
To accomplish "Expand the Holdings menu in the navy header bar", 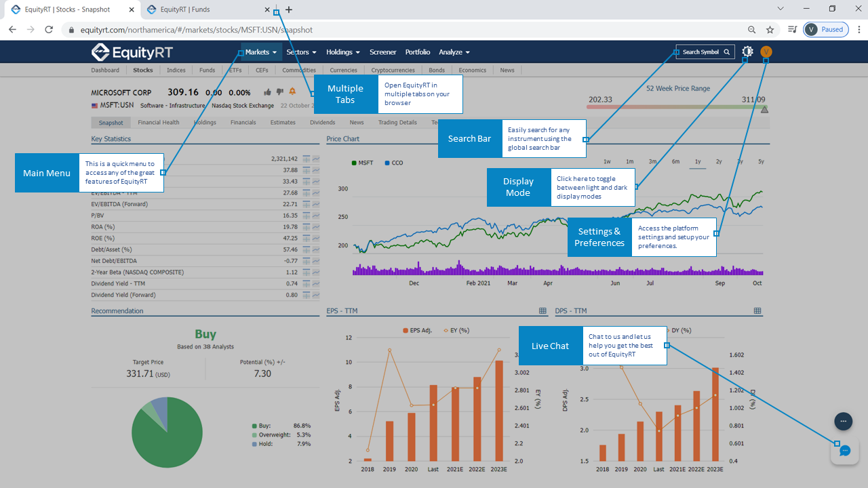I will tap(343, 52).
